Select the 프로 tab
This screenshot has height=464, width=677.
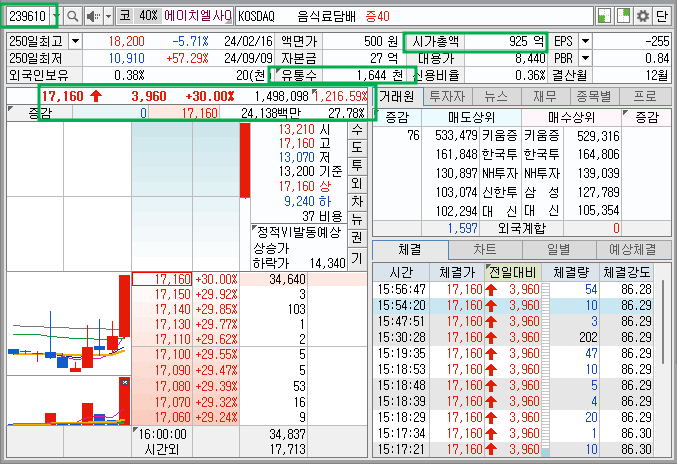[645, 96]
